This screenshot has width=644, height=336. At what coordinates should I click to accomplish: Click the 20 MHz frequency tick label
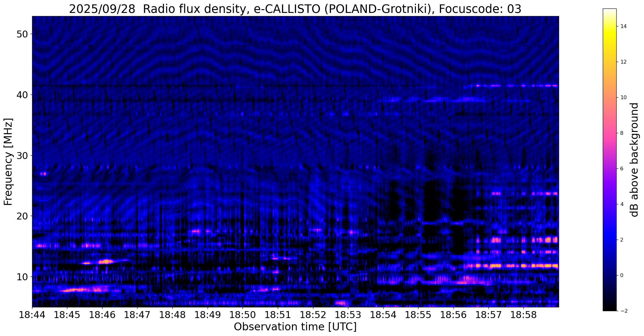(22, 216)
